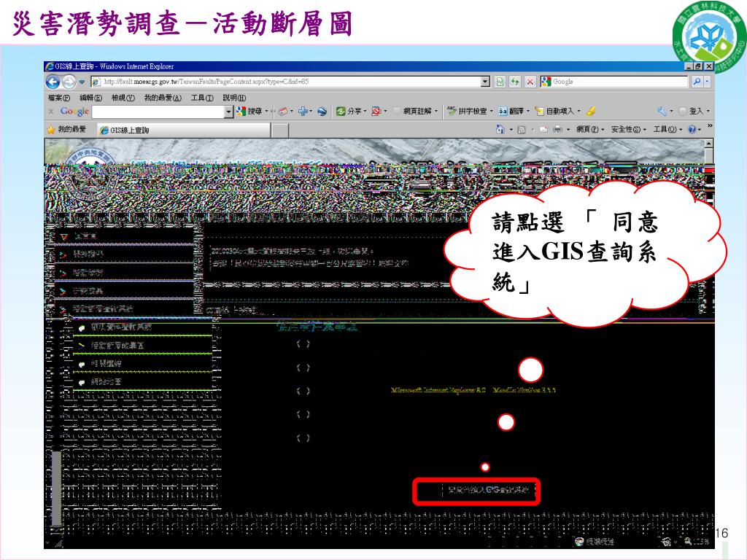Open the 拼字檢查 dropdown arrow
Viewport: 747px width, 560px height.
491,112
